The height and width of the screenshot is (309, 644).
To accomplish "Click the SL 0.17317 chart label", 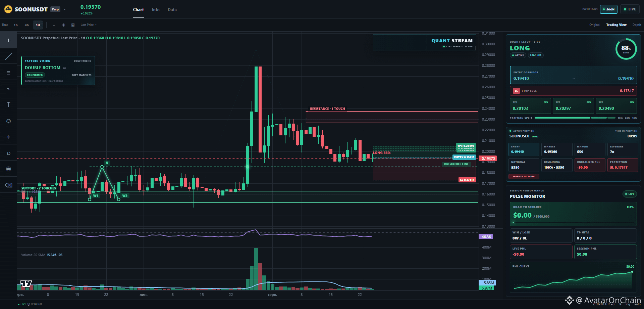I will [467, 180].
